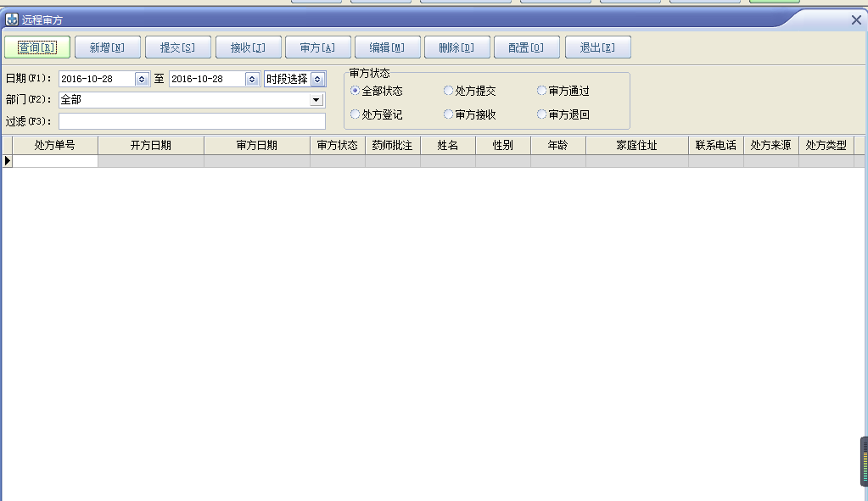Click the 处方单号 column header

(x=55, y=146)
